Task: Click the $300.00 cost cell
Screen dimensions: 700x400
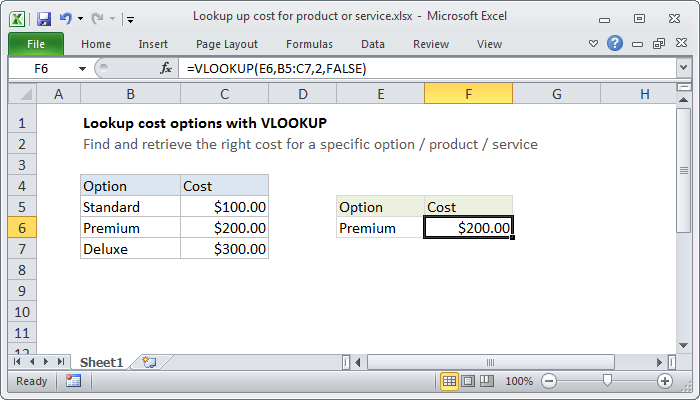Action: pyautogui.click(x=225, y=249)
